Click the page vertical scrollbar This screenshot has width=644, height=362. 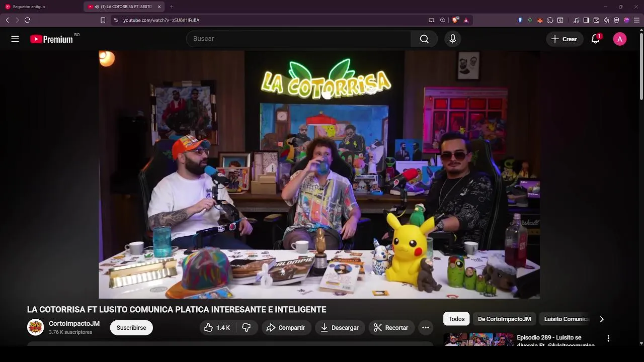pyautogui.click(x=641, y=65)
